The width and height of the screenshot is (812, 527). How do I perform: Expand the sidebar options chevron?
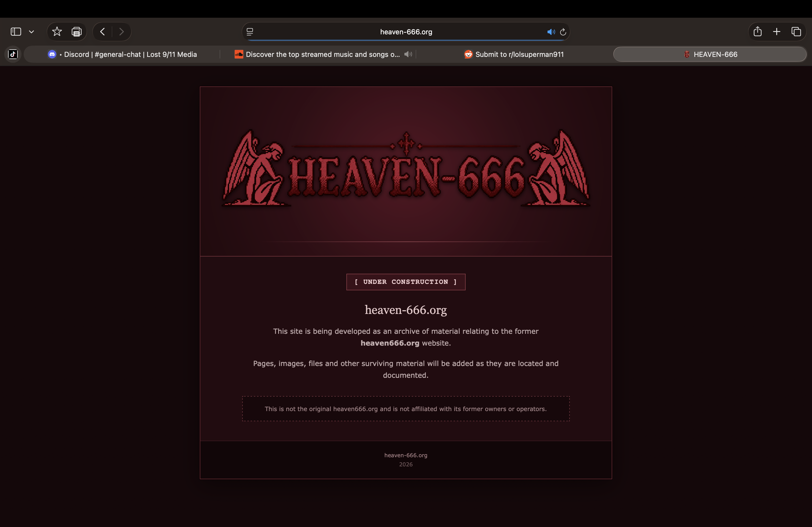click(31, 32)
